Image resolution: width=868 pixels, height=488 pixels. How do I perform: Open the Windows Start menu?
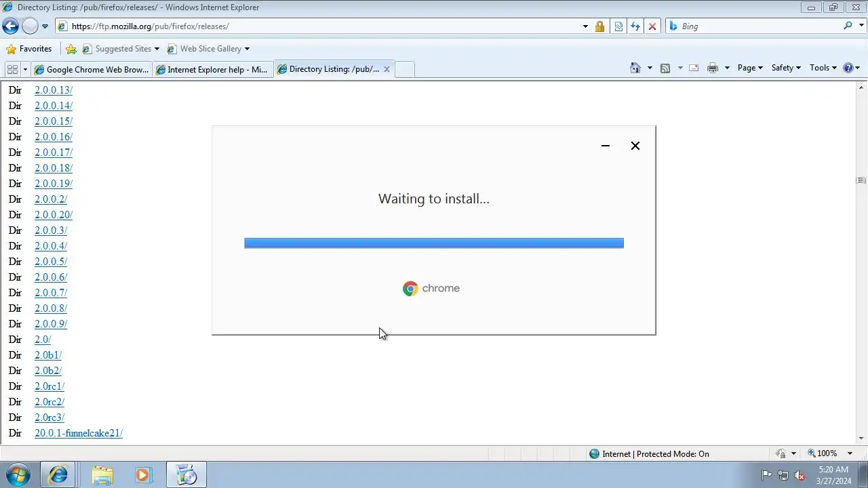18,474
